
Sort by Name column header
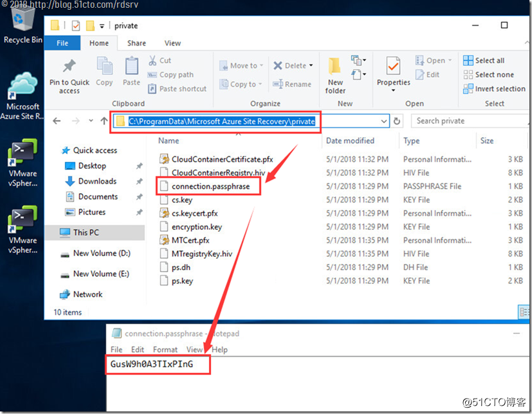[169, 141]
